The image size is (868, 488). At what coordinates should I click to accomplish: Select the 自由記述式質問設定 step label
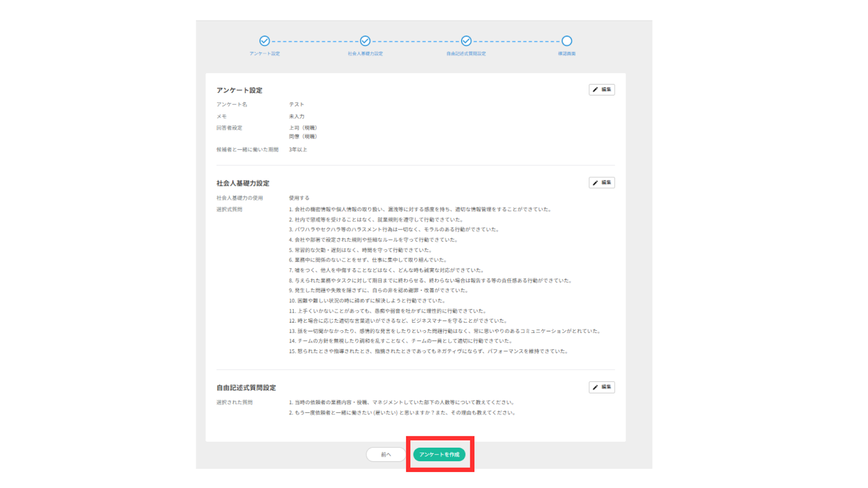466,54
